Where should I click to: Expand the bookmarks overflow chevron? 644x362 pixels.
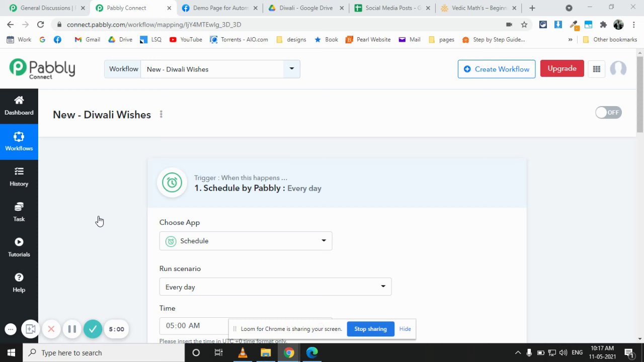pos(570,39)
